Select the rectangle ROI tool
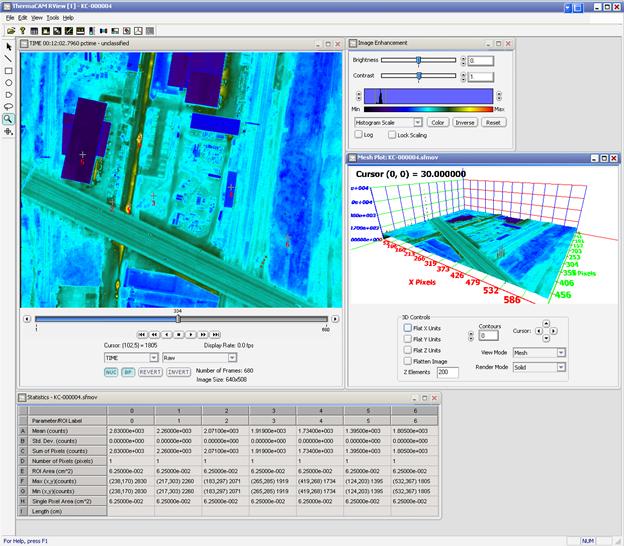624x546 pixels. (8, 71)
